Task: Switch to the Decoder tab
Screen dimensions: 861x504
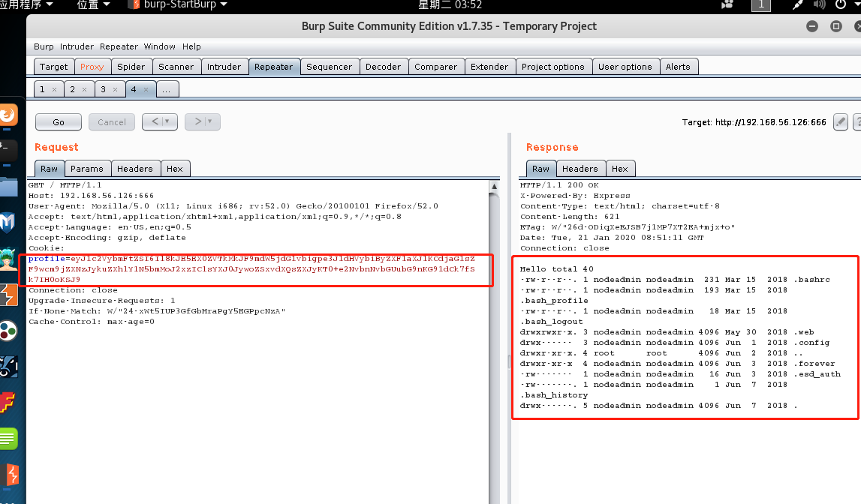Action: [384, 66]
